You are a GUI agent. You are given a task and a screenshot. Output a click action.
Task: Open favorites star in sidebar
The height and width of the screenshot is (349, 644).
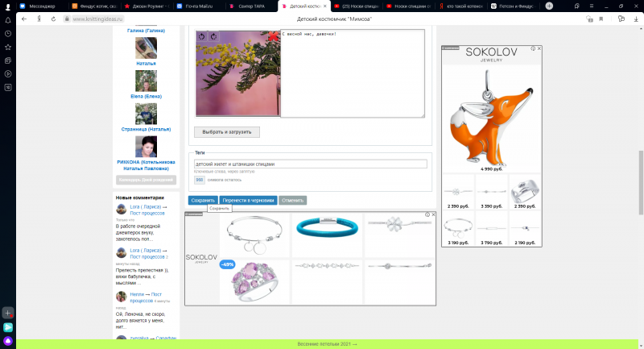(8, 48)
